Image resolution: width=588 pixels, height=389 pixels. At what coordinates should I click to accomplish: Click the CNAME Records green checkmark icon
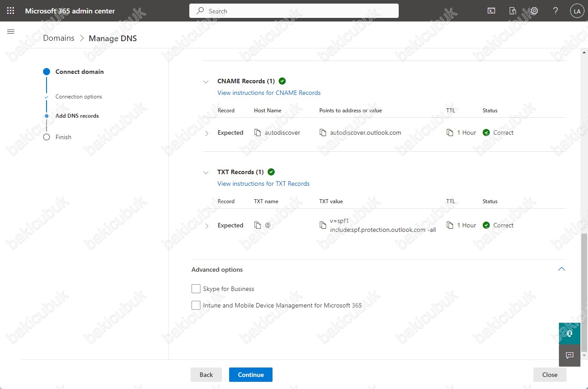coord(282,81)
